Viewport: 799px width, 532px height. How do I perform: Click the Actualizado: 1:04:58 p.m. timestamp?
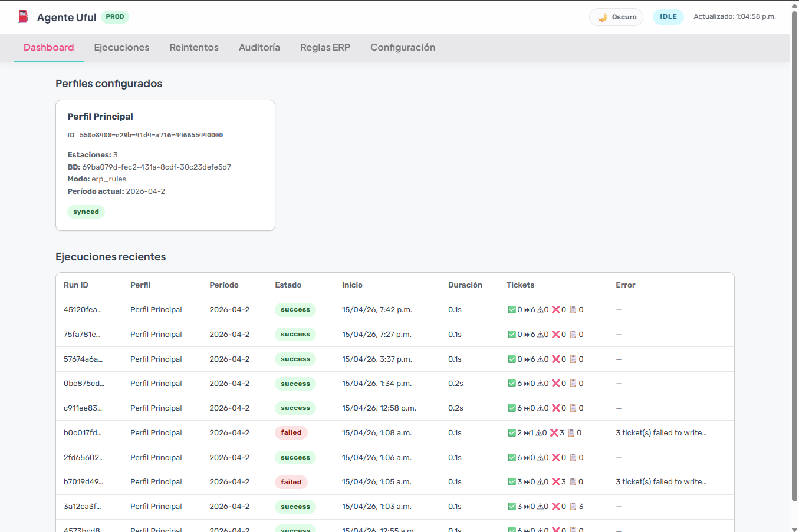pyautogui.click(x=735, y=16)
